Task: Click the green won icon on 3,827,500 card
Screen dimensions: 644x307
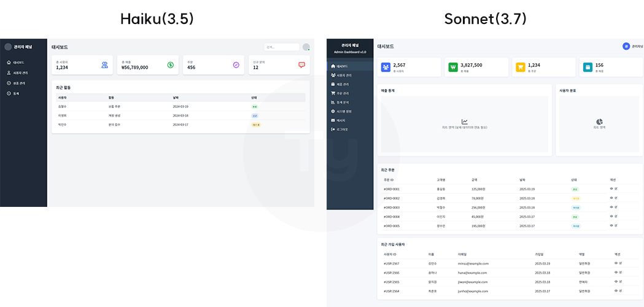Action: pos(453,67)
